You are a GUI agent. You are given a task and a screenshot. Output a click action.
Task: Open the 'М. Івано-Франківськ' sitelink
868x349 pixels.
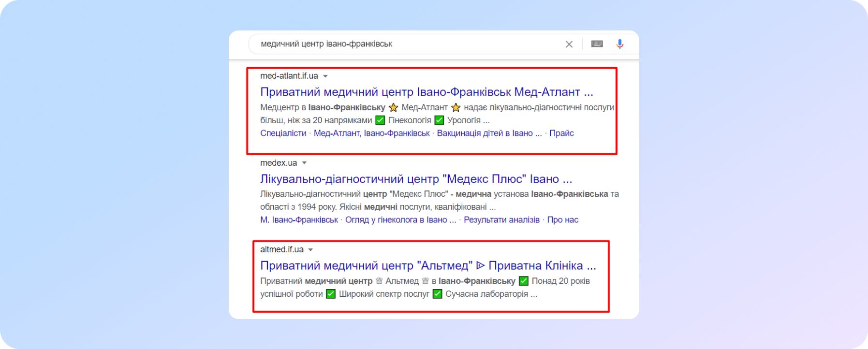click(x=299, y=220)
